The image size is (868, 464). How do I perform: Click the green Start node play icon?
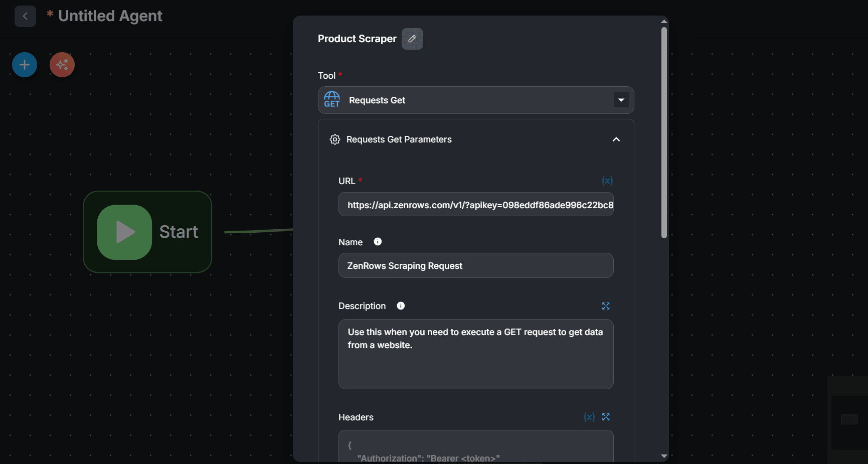point(124,232)
